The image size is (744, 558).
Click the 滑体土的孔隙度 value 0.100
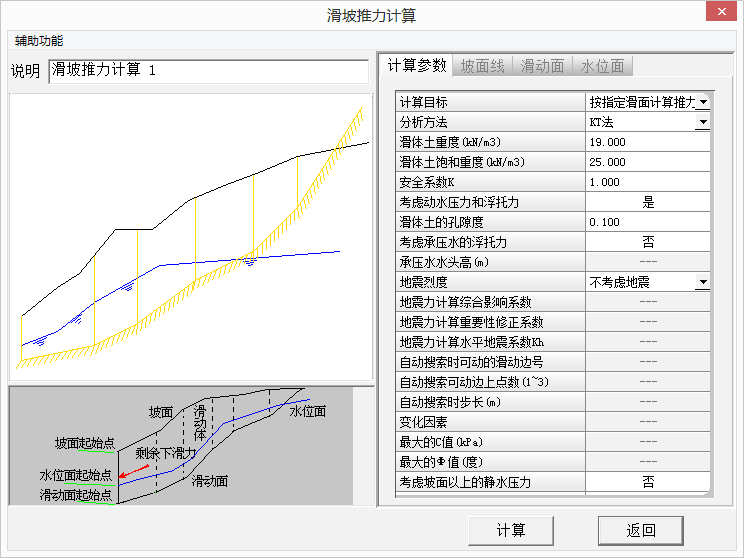click(x=647, y=222)
